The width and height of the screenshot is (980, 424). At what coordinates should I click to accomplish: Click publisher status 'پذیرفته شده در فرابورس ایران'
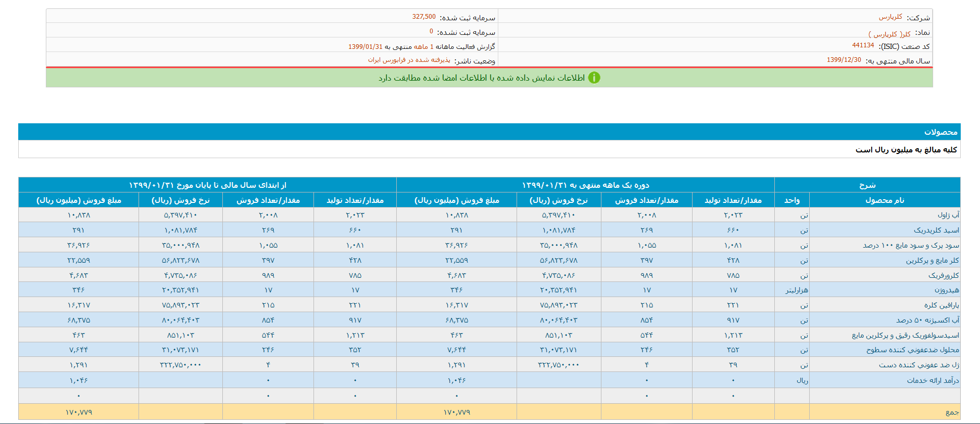pyautogui.click(x=409, y=60)
